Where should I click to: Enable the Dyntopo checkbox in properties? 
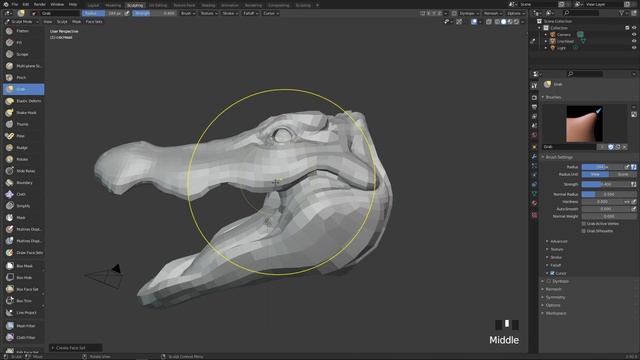click(x=549, y=281)
